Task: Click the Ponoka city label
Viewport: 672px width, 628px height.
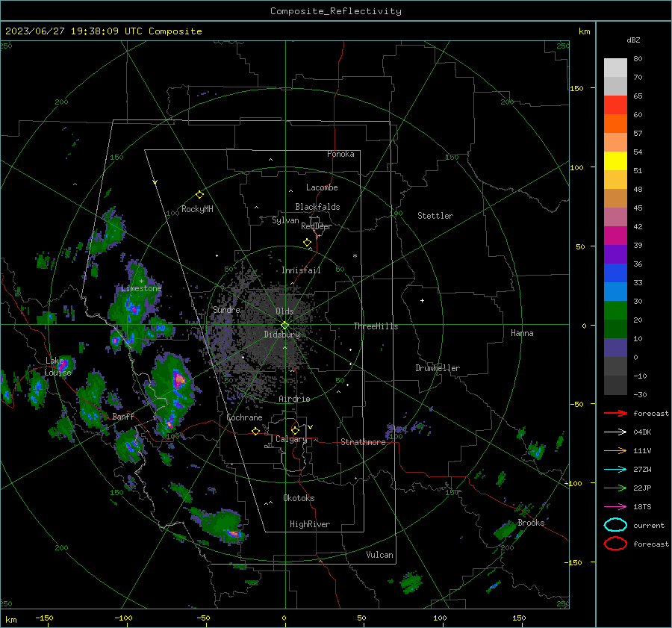Action: (x=340, y=154)
